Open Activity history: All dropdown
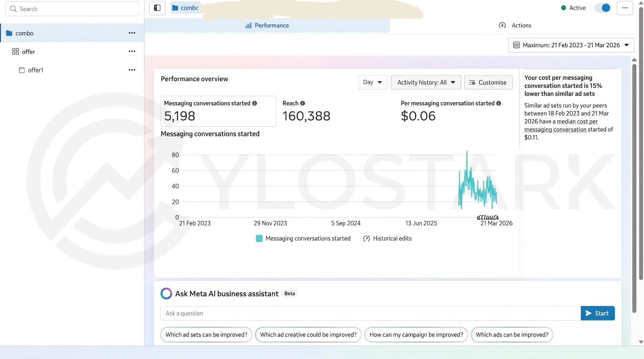The width and height of the screenshot is (644, 359). [426, 82]
